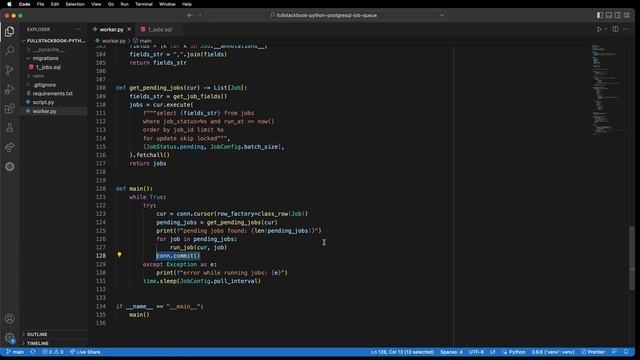Click Live Share in the status bar

(85, 352)
